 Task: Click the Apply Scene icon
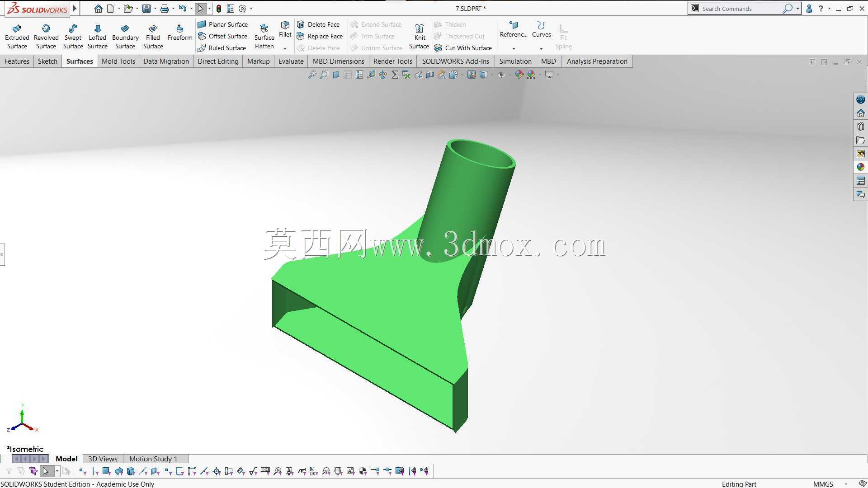click(531, 75)
